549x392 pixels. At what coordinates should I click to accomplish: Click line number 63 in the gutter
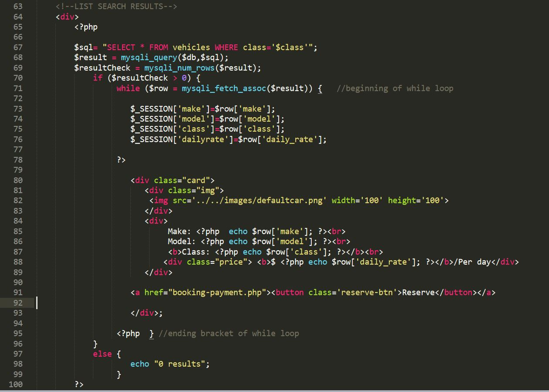pyautogui.click(x=18, y=7)
